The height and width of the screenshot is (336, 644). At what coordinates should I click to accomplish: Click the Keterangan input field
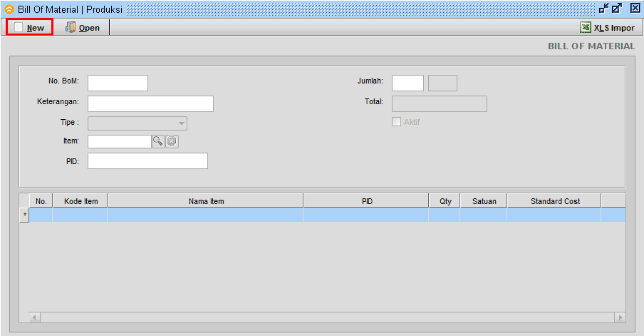click(x=151, y=103)
